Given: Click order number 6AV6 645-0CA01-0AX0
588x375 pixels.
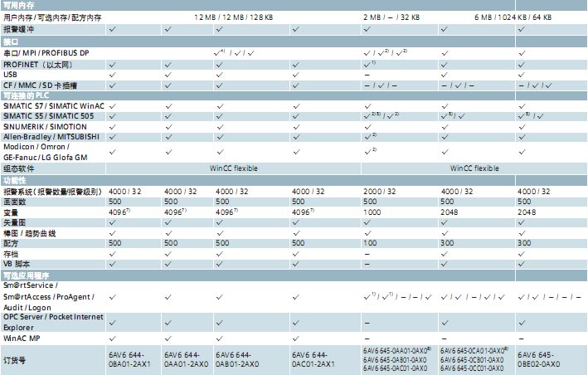Looking at the screenshot, I should pyautogui.click(x=474, y=351).
